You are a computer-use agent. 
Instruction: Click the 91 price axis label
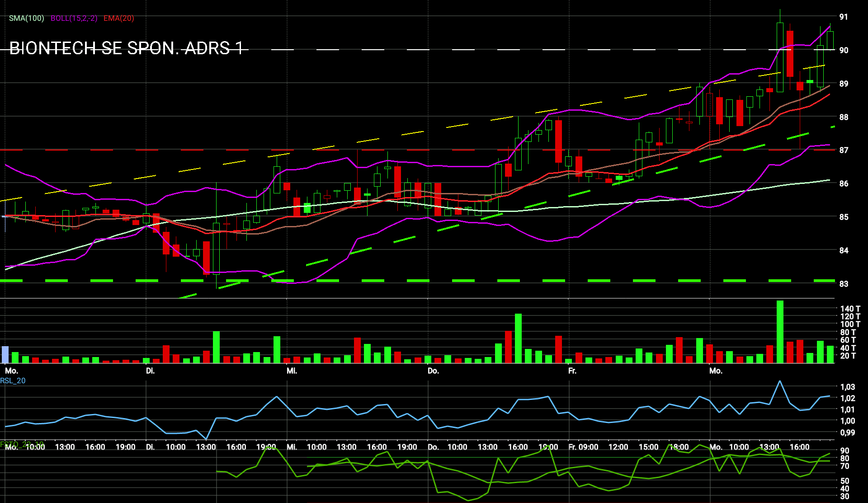(844, 17)
